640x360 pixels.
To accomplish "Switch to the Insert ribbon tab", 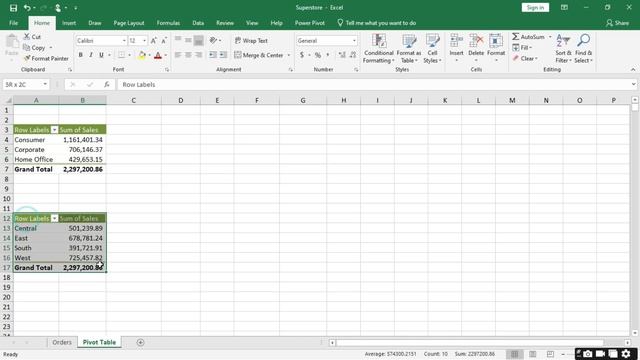I will pyautogui.click(x=69, y=23).
